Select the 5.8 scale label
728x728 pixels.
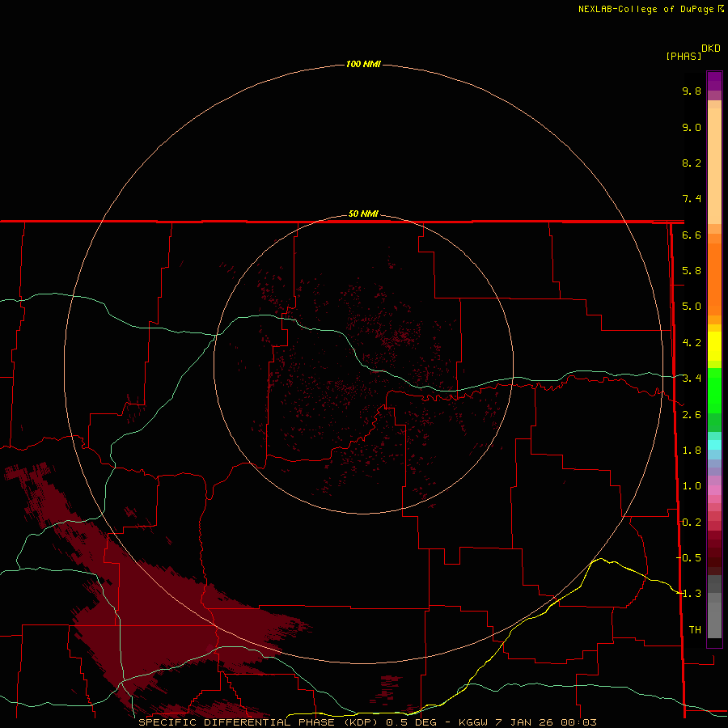[x=692, y=271]
